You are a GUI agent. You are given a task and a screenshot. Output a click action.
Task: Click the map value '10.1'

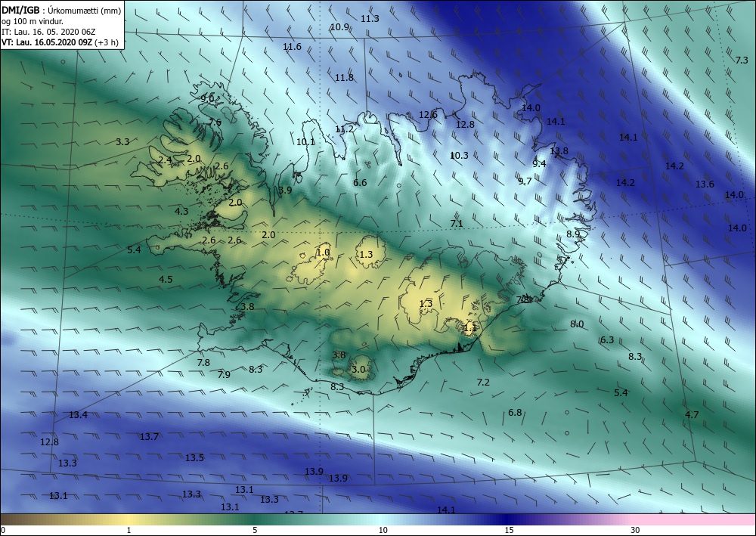click(305, 141)
